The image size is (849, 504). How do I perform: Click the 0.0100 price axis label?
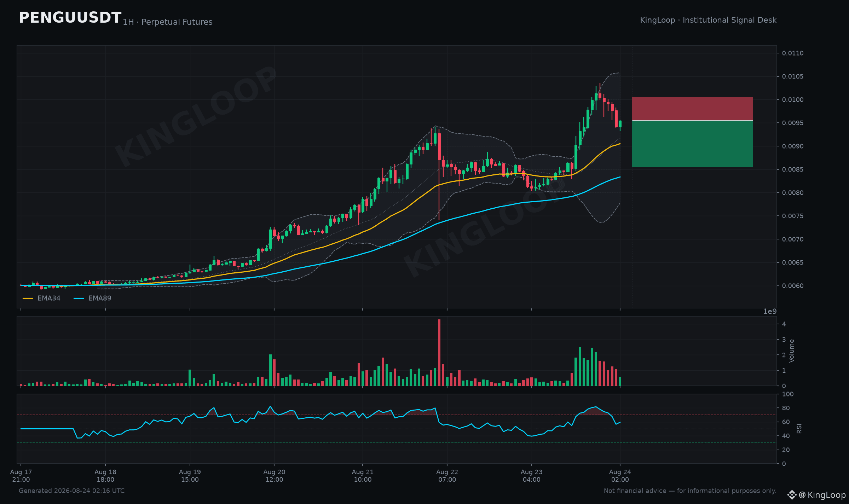click(793, 100)
